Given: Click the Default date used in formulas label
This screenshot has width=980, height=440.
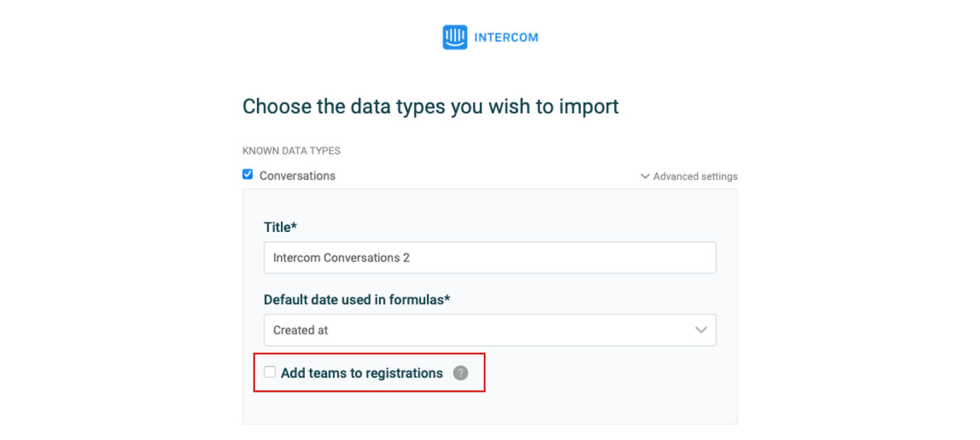Looking at the screenshot, I should click(x=357, y=300).
